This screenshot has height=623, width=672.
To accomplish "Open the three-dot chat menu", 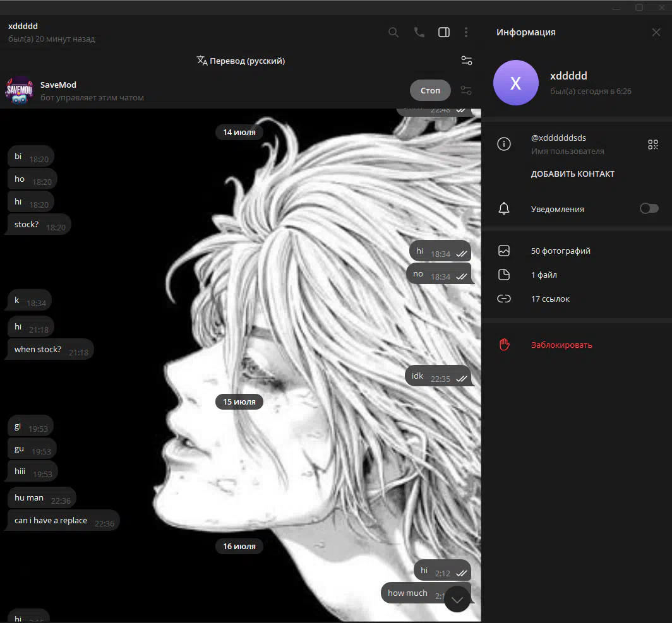I will [x=466, y=32].
